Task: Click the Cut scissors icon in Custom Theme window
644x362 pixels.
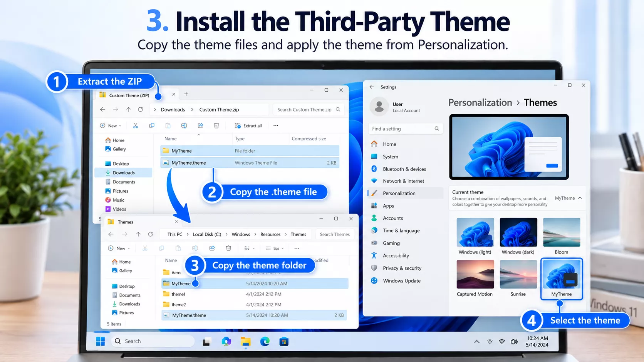Action: 136,125
